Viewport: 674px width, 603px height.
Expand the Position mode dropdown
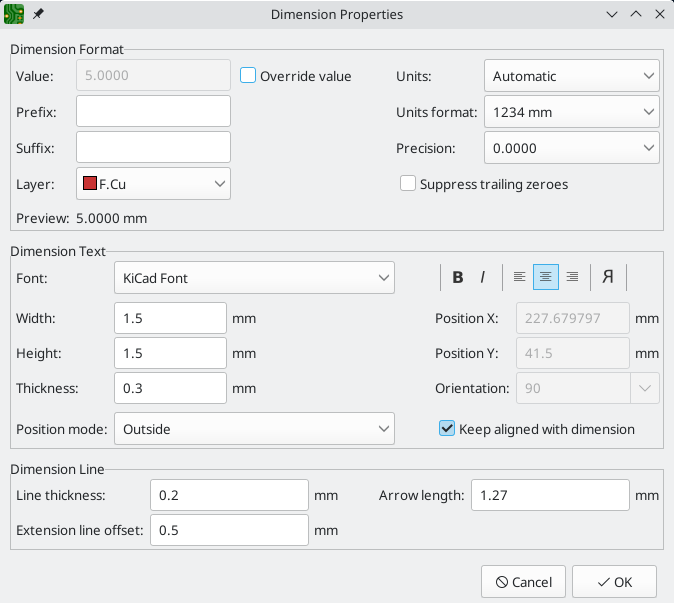click(x=254, y=429)
